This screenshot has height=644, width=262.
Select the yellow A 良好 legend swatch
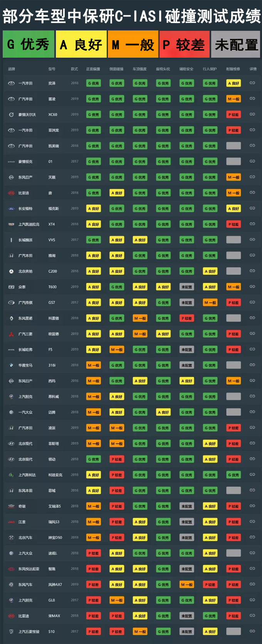click(81, 44)
